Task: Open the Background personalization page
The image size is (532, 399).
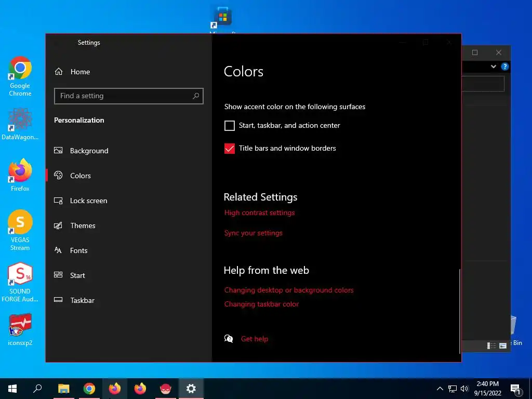Action: pyautogui.click(x=81, y=151)
